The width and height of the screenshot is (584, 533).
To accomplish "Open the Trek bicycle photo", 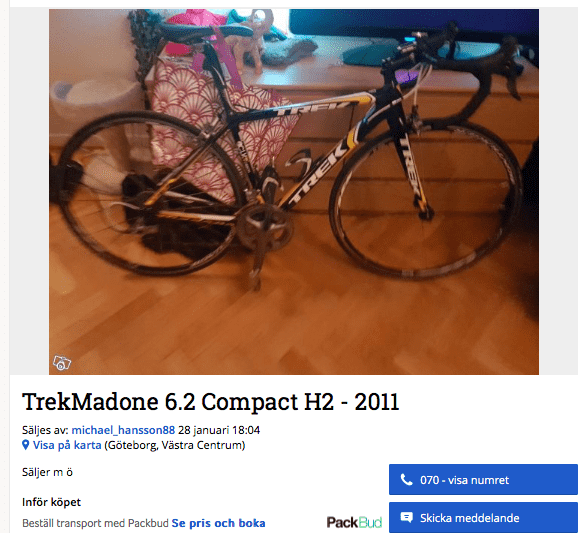I will coord(294,192).
